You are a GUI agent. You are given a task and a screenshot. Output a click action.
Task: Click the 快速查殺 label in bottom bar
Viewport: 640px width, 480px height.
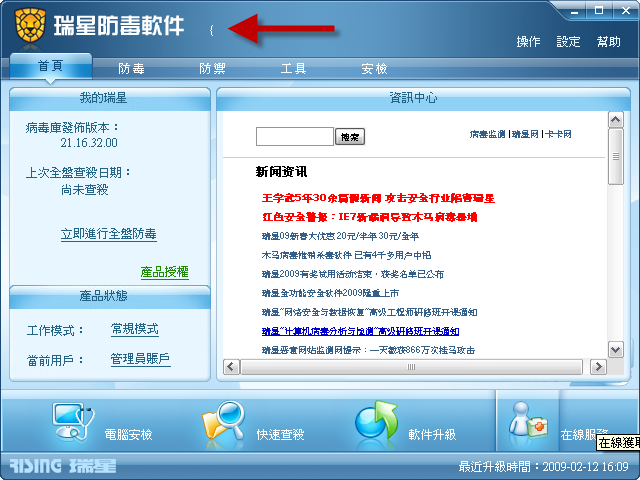coord(280,435)
